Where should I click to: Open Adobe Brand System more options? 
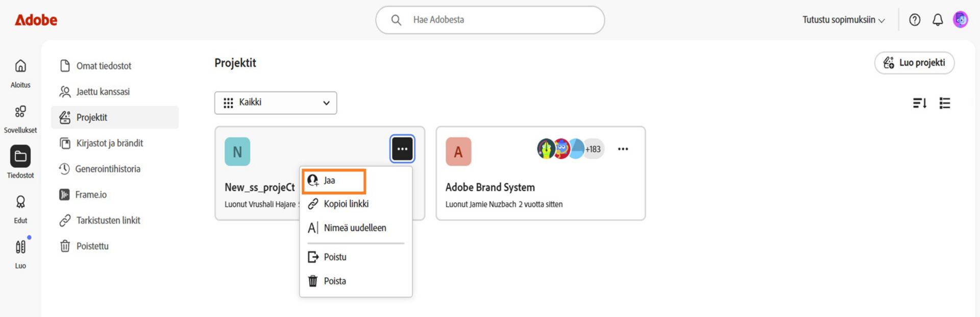coord(623,149)
